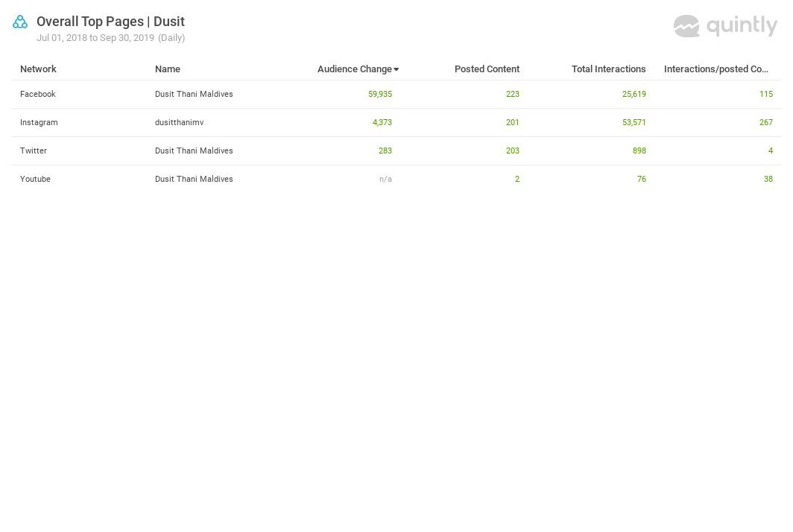Image resolution: width=793 pixels, height=532 pixels.
Task: Click posted content value 201
Action: (512, 122)
